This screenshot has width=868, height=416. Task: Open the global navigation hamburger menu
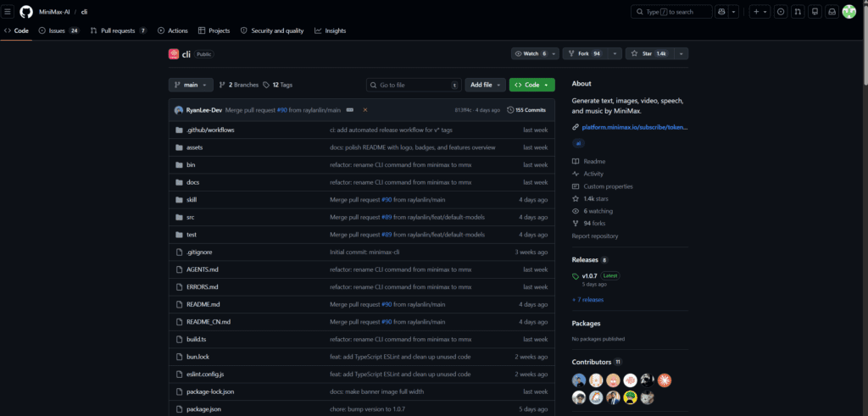point(8,12)
